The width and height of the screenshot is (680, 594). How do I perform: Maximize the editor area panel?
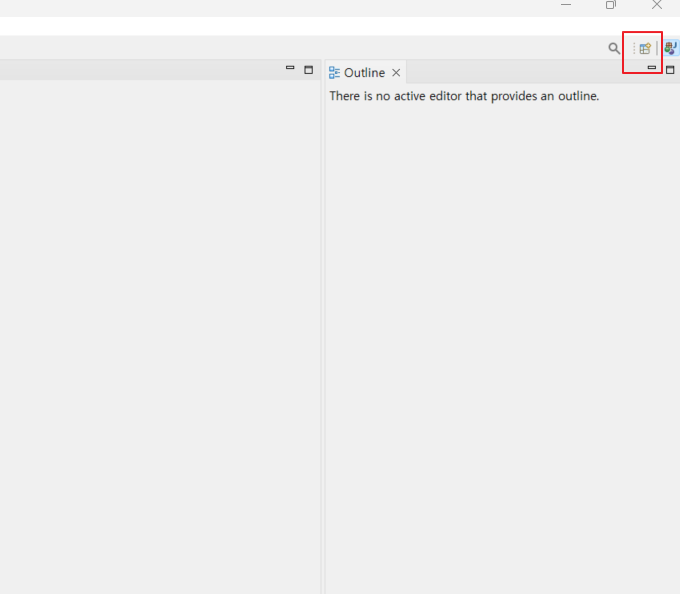point(308,70)
